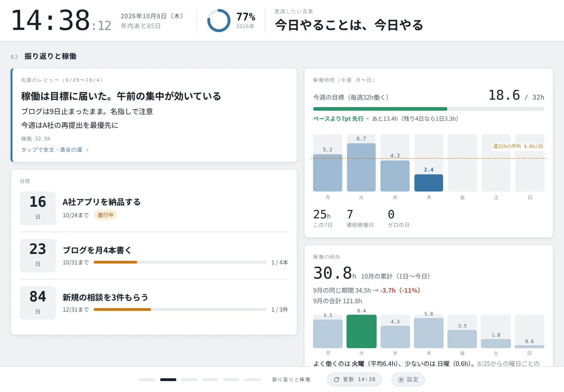Click the 25h この7日 stat
Image resolution: width=564 pixels, height=392 pixels.
coord(323,218)
